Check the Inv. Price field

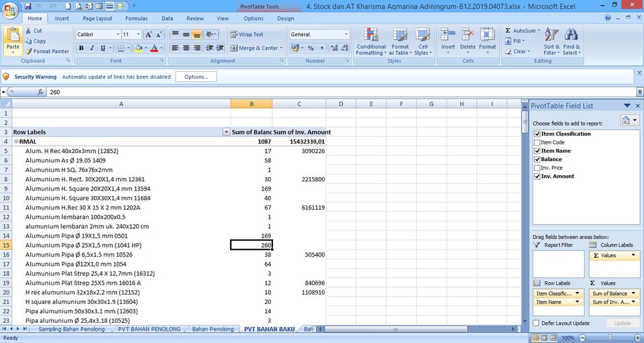click(537, 168)
